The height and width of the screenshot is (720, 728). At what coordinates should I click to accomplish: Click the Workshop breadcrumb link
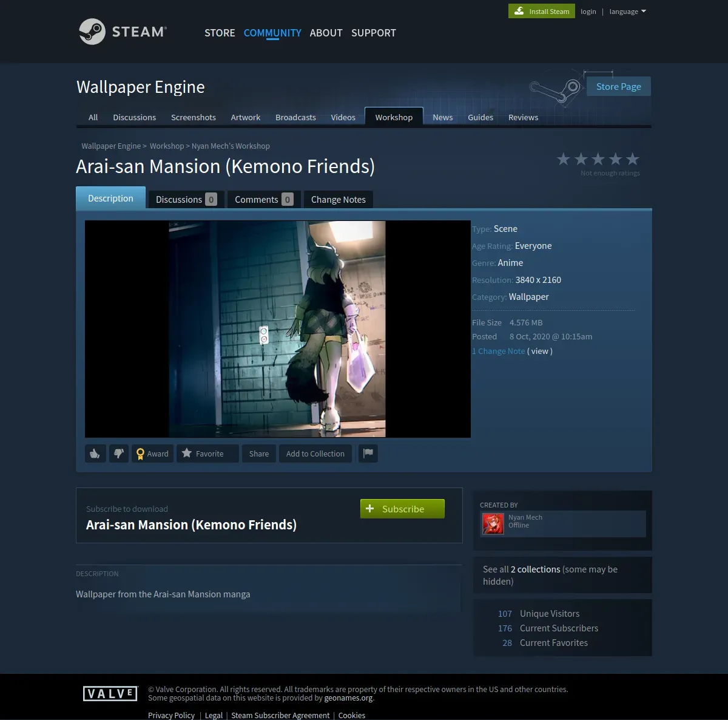tap(167, 146)
